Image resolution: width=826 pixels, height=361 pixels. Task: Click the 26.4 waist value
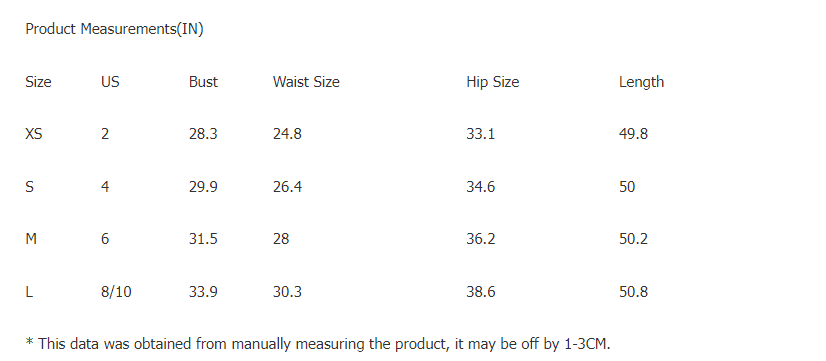(287, 187)
